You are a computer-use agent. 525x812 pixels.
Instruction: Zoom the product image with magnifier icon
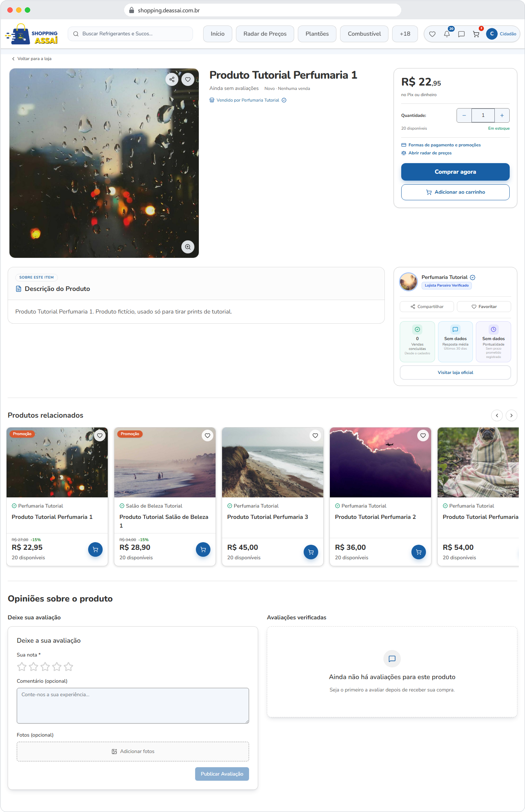pos(188,247)
